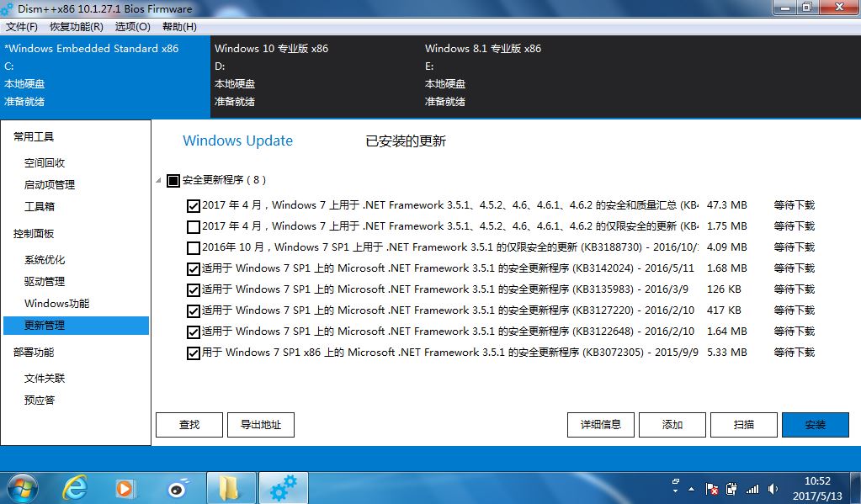Open the network signal tray icon
This screenshot has height=504, width=861.
coord(752,489)
